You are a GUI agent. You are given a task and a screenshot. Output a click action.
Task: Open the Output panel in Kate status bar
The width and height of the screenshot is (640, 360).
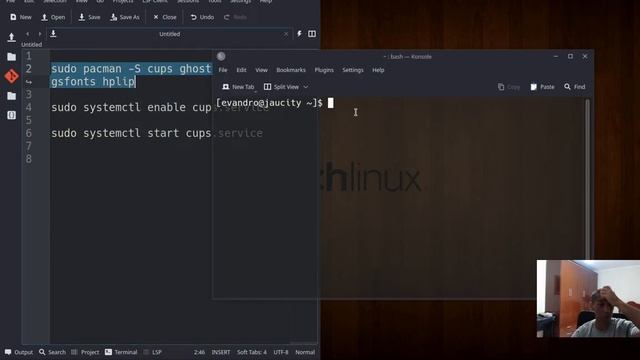point(19,352)
